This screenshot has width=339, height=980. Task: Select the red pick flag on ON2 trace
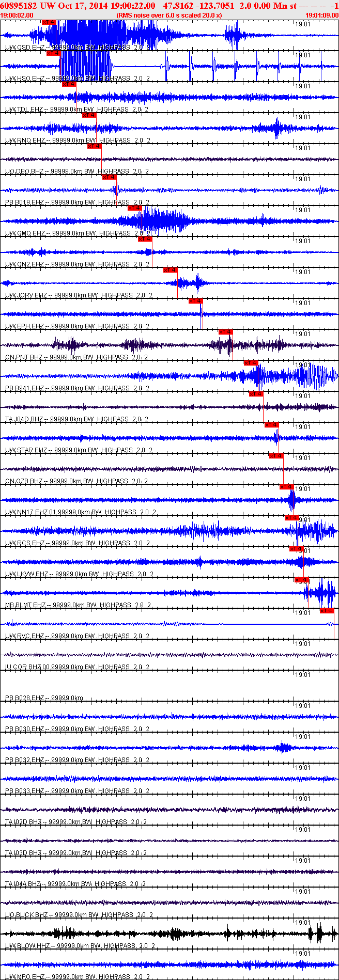[x=145, y=239]
